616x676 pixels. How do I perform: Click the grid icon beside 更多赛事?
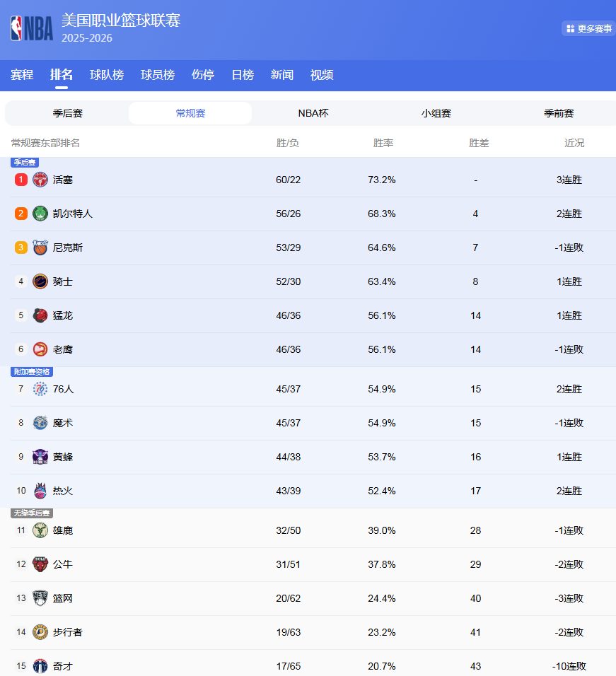[x=570, y=28]
